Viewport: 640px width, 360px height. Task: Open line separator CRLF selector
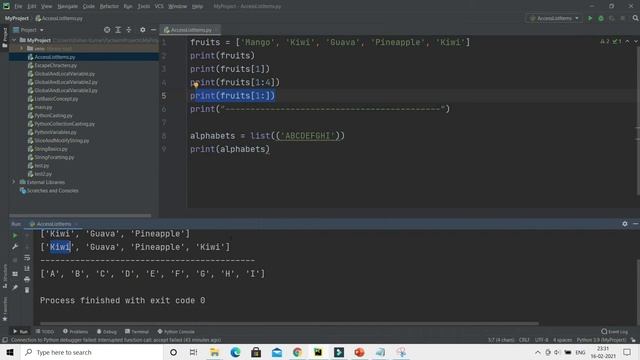point(524,340)
